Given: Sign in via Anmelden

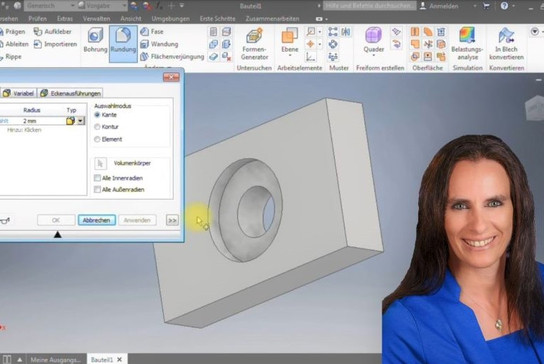Looking at the screenshot, I should (439, 6).
